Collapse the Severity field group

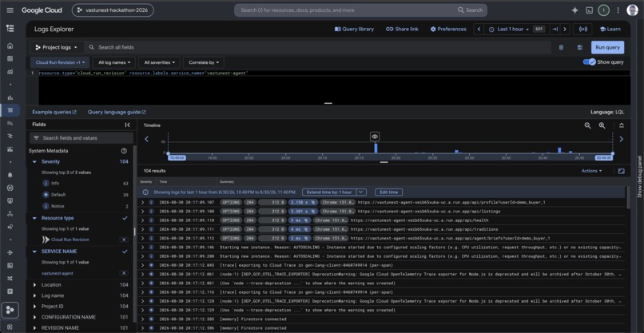(x=34, y=162)
